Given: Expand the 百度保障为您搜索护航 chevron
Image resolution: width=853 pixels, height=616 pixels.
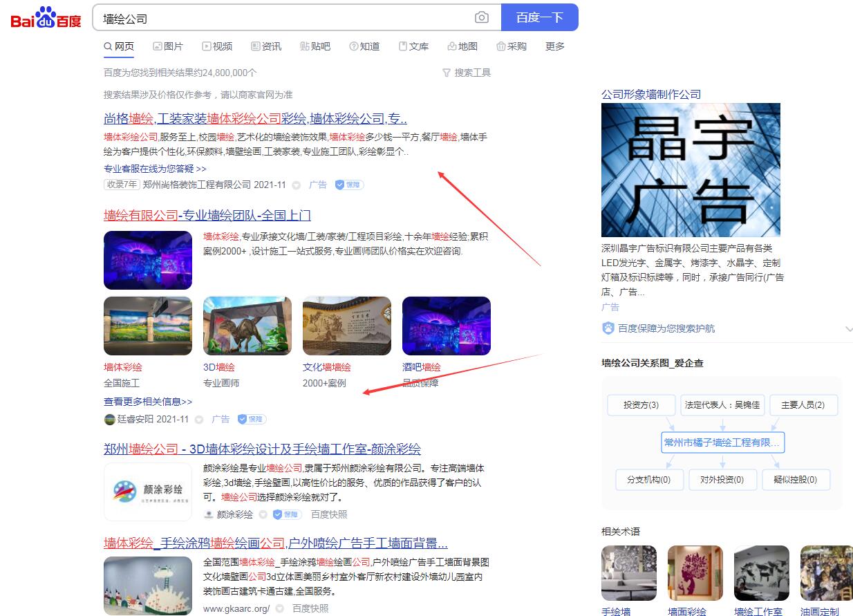Looking at the screenshot, I should pos(849,329).
